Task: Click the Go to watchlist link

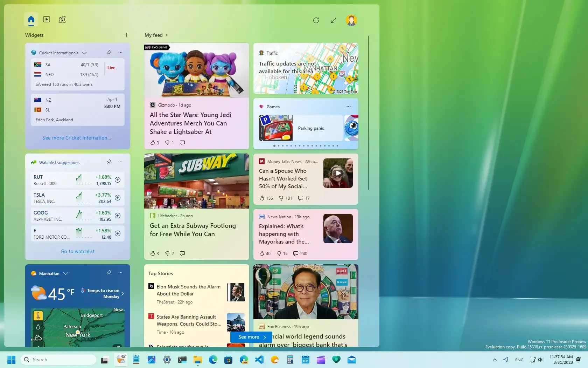Action: pos(77,251)
